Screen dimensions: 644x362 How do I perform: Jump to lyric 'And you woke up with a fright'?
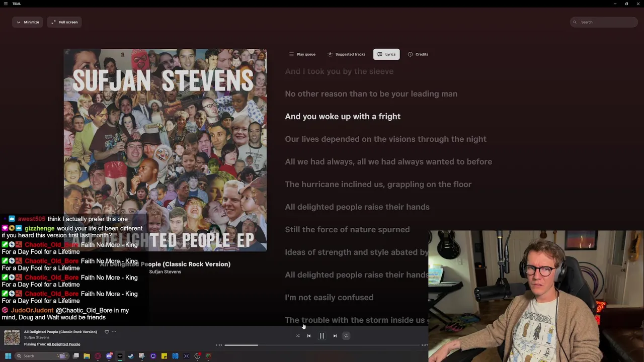click(343, 117)
